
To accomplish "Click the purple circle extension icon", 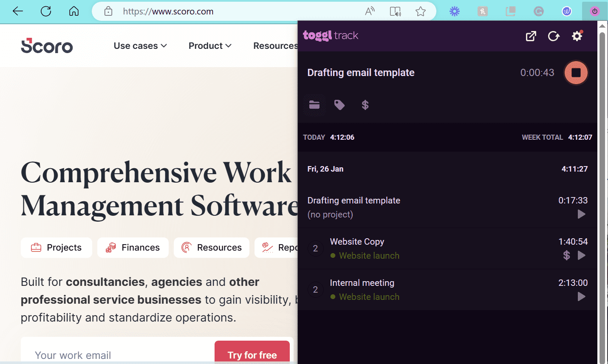I will (567, 11).
